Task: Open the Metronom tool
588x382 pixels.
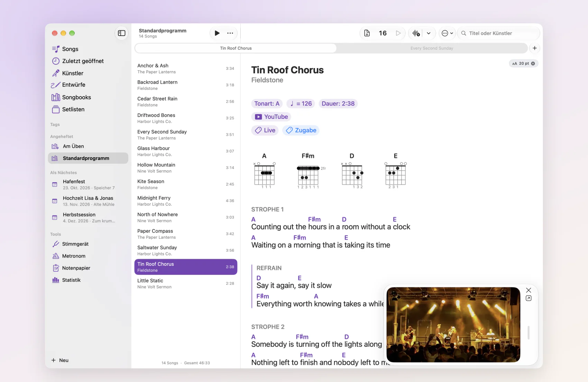Action: 88,256
